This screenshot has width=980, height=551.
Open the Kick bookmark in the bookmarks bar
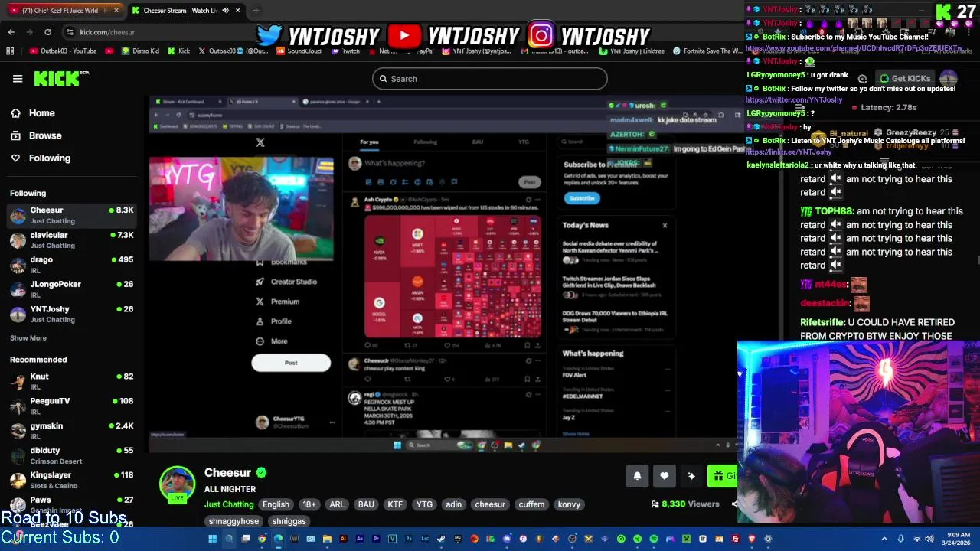(x=178, y=51)
